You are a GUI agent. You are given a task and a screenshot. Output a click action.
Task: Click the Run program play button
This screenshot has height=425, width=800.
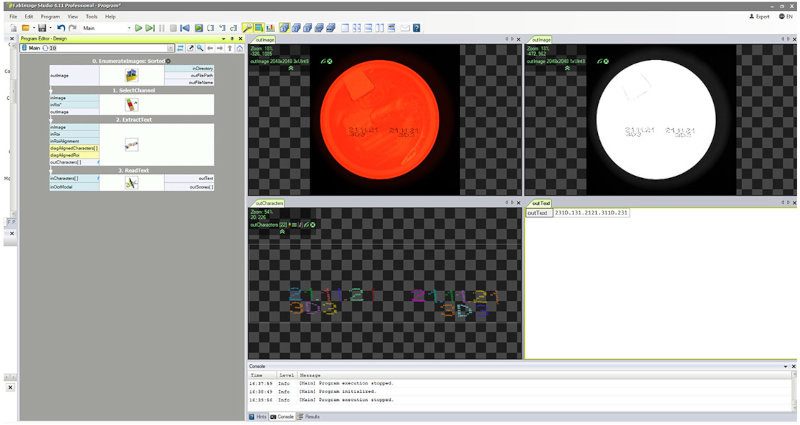point(139,28)
